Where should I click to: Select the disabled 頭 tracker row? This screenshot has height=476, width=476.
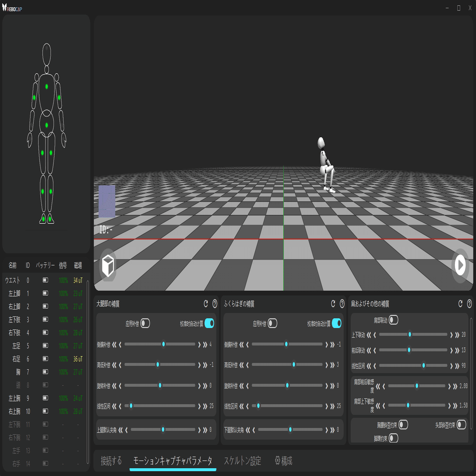point(44,385)
